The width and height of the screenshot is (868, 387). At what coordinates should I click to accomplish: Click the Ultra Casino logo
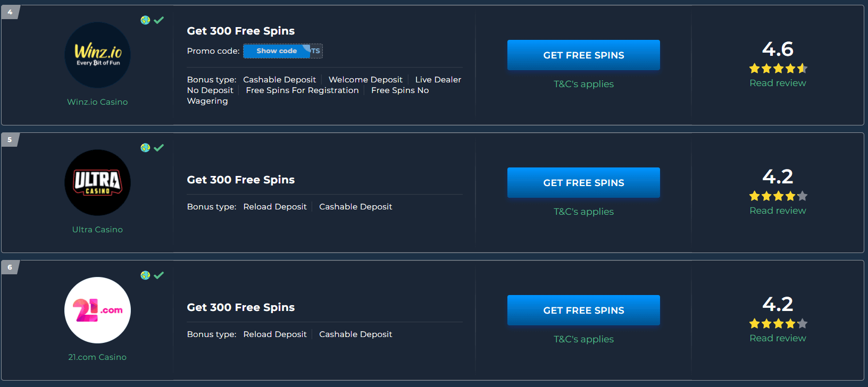coord(97,182)
